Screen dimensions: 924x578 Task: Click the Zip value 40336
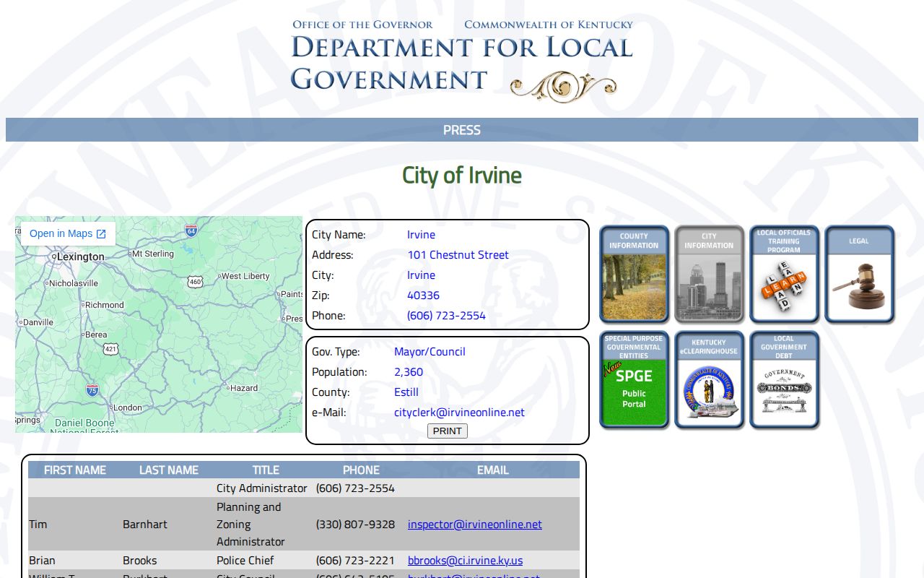[x=423, y=296]
